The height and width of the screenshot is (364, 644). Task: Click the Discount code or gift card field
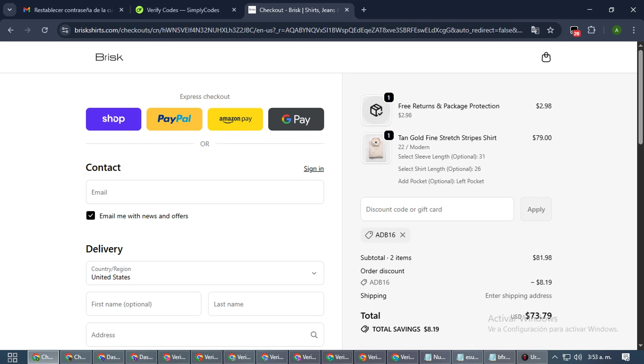[x=437, y=209]
